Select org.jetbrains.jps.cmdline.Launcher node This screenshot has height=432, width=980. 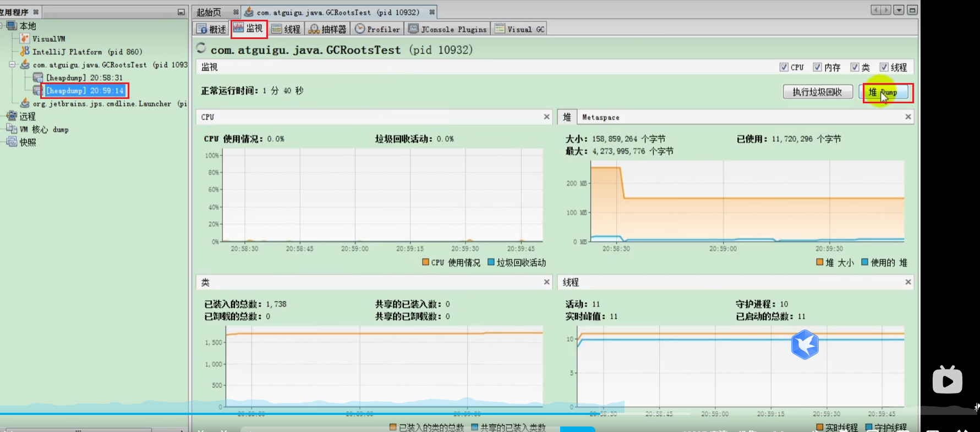pos(110,103)
